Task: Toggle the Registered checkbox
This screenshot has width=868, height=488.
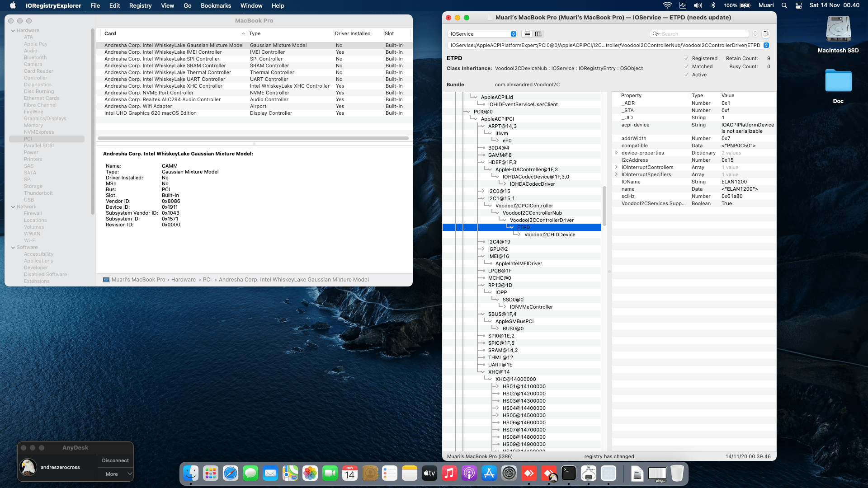Action: coord(686,58)
